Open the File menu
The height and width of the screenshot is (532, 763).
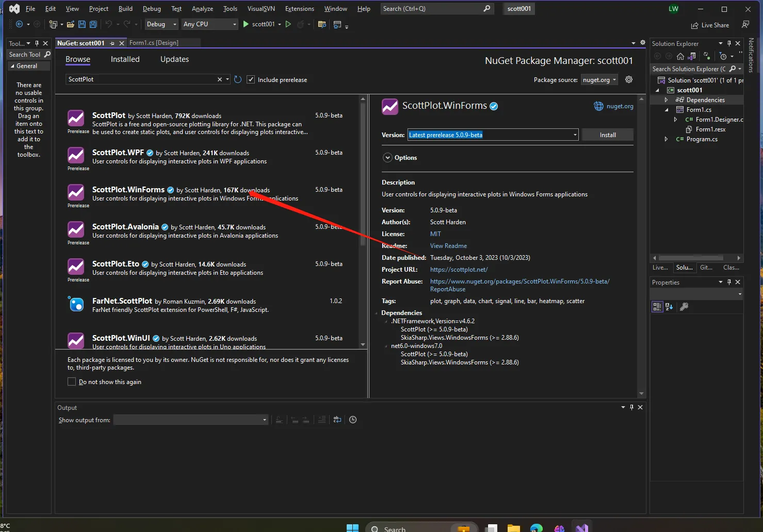click(30, 9)
